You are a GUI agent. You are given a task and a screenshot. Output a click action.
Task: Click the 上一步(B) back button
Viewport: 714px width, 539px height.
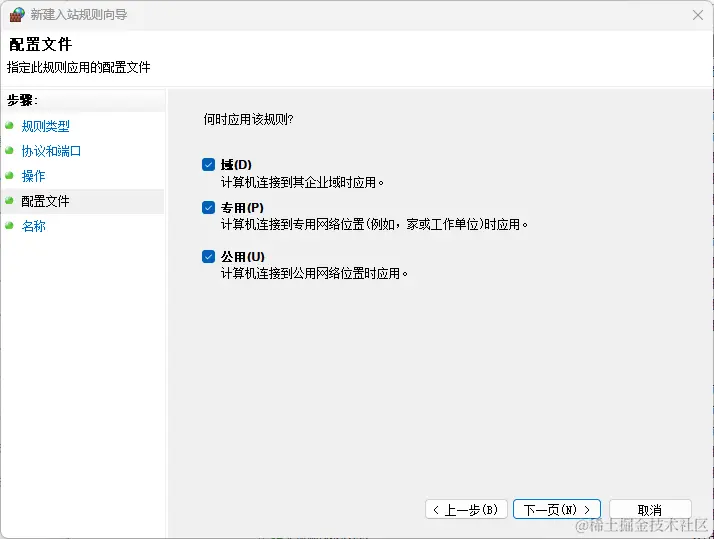(466, 509)
